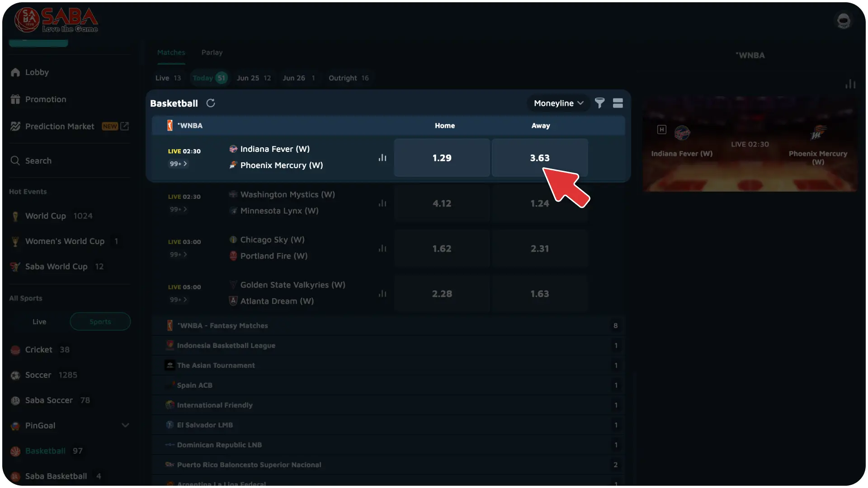Viewport: 868px width, 488px height.
Task: Open stats for Chicago Sky match
Action: (382, 249)
